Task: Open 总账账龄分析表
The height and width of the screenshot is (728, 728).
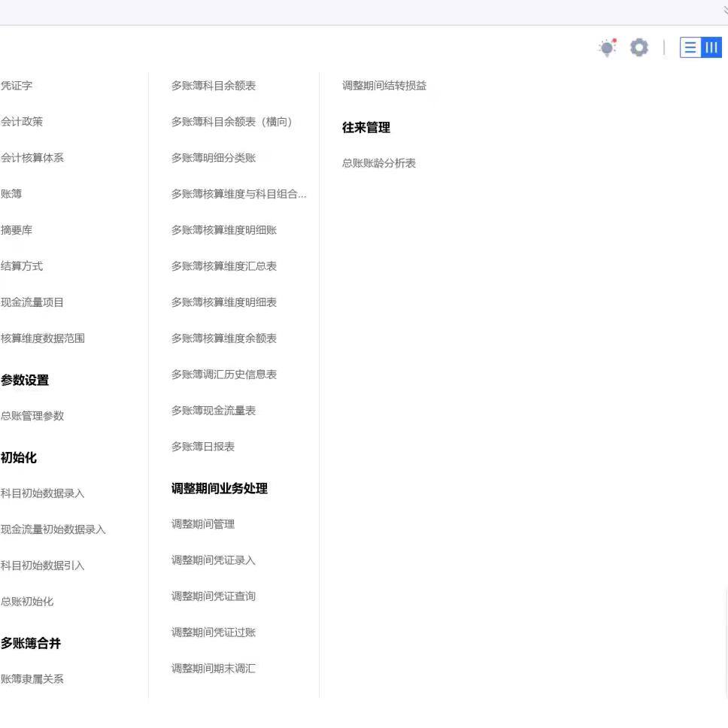Action: [379, 163]
